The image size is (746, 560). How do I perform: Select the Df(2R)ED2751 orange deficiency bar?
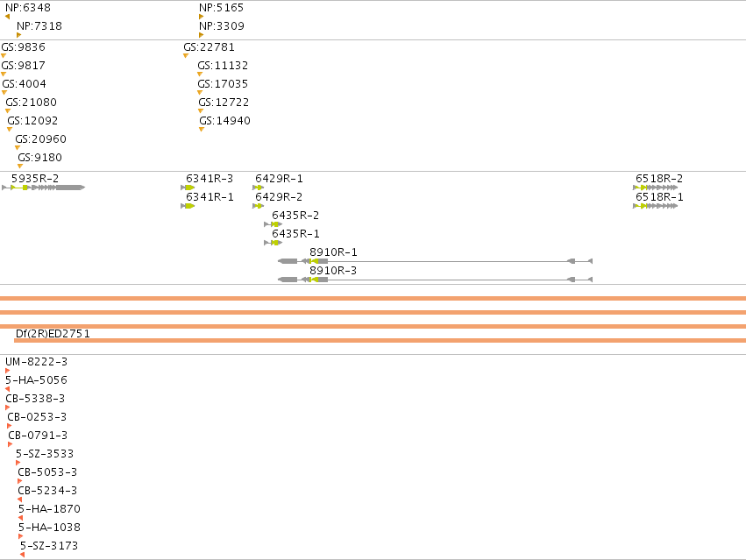click(380, 341)
